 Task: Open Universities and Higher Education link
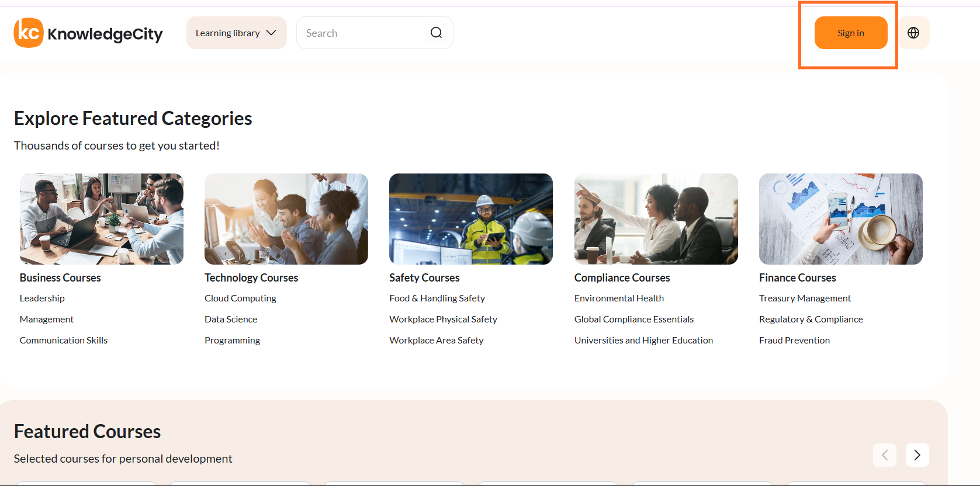pos(644,341)
